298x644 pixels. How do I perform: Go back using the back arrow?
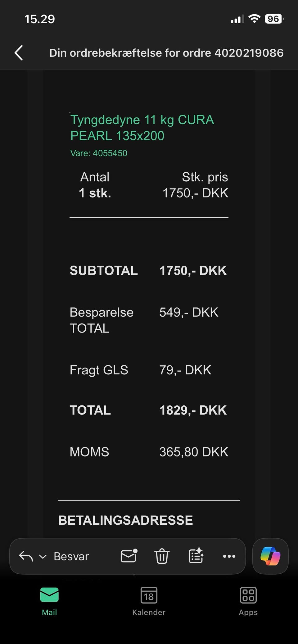(x=19, y=53)
